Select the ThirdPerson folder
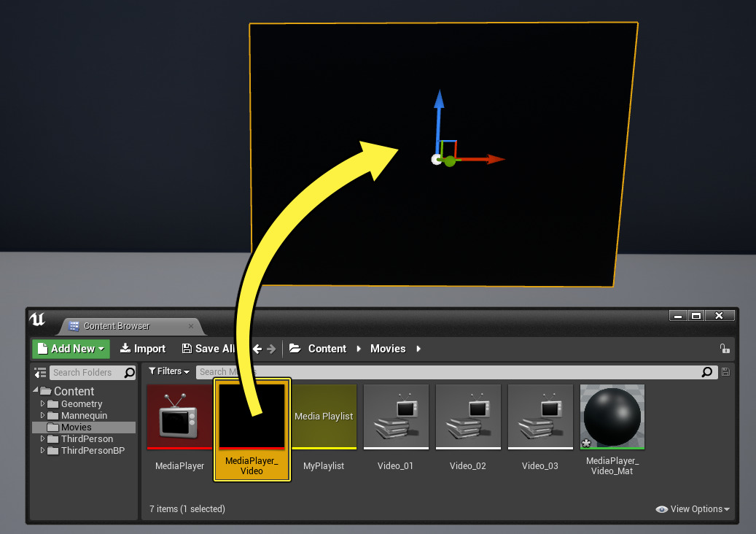The width and height of the screenshot is (756, 534). [87, 439]
